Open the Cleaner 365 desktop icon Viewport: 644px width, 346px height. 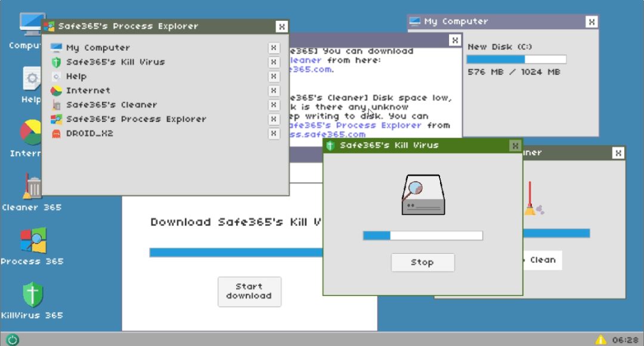[32, 188]
